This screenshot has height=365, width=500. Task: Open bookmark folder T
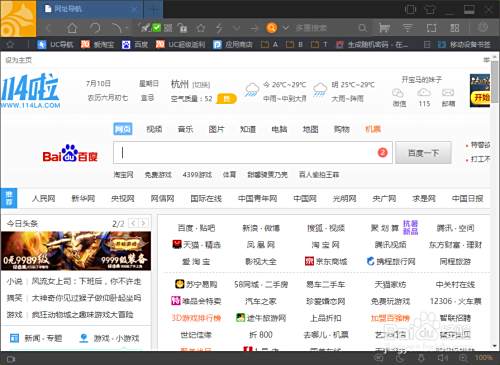pos(319,44)
